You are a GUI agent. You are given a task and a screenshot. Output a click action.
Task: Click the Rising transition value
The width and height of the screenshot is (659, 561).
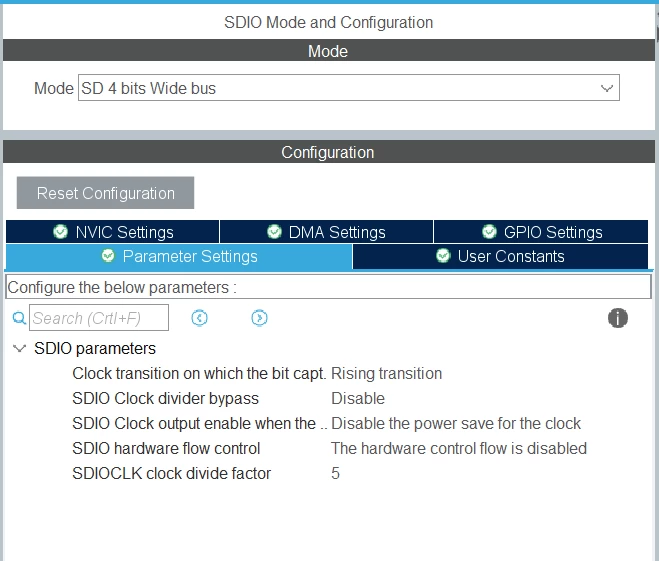[387, 374]
